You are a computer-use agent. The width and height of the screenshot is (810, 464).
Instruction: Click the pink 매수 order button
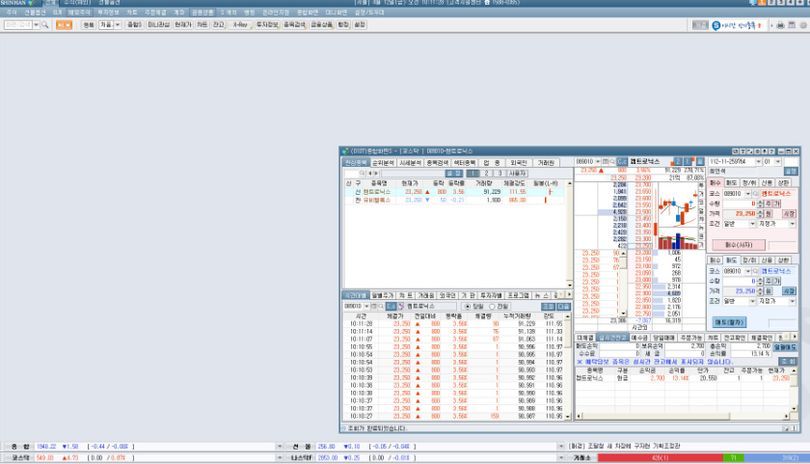tap(739, 245)
